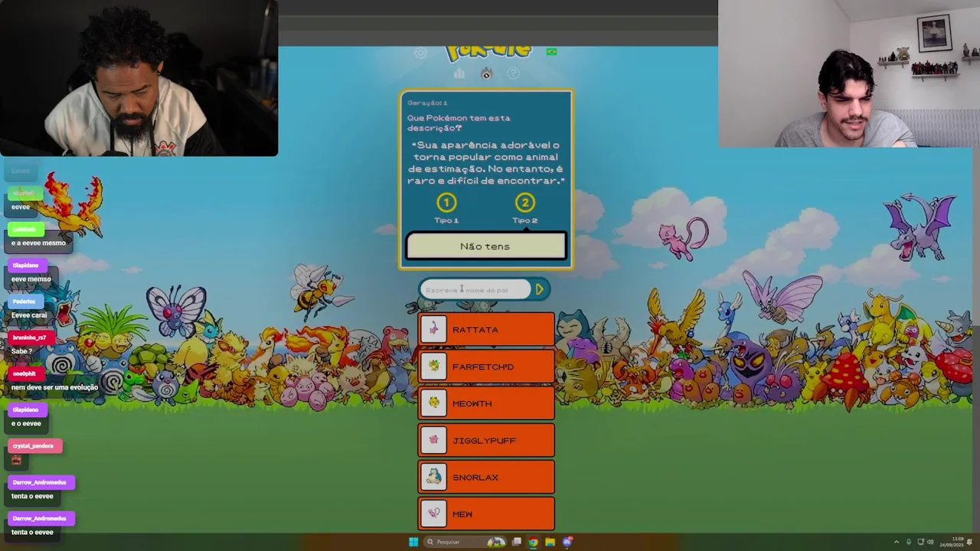980x551 pixels.
Task: Open the volume tray icon
Action: click(930, 542)
